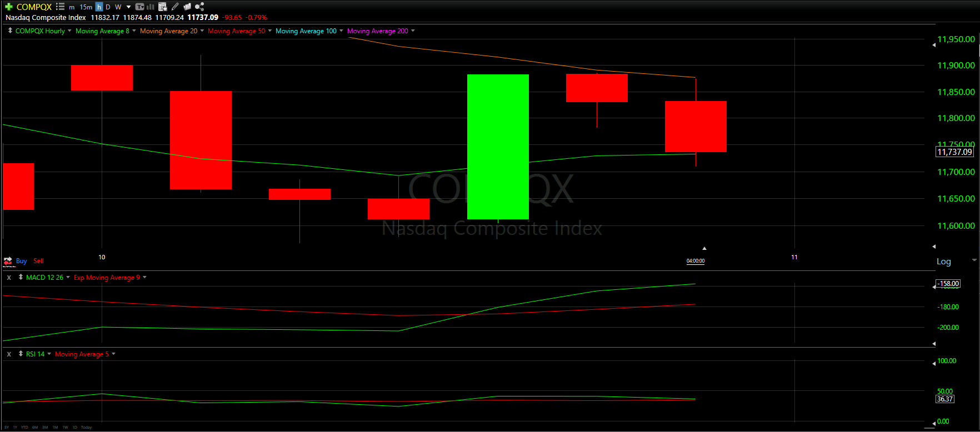Click the bottom price-axis scale arrow

[x=934, y=246]
